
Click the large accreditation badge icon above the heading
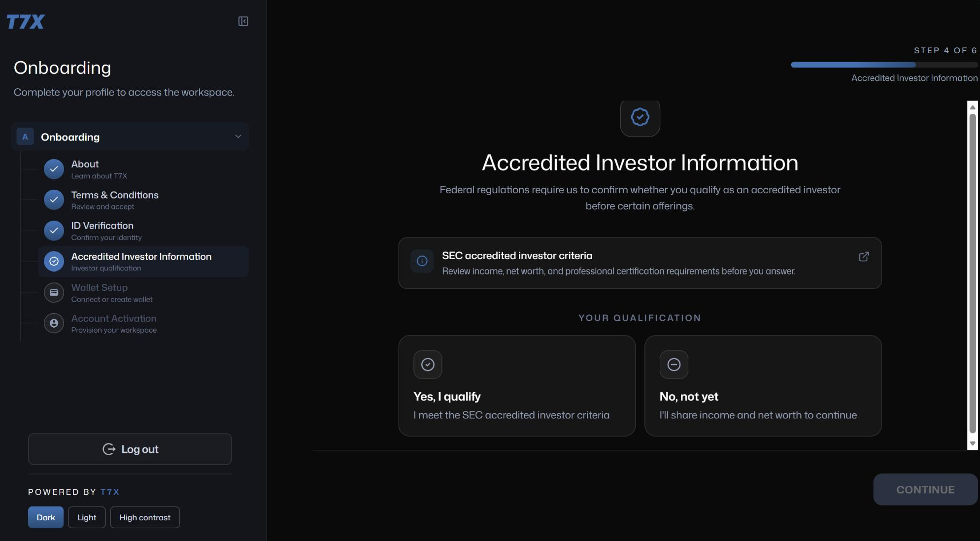640,117
